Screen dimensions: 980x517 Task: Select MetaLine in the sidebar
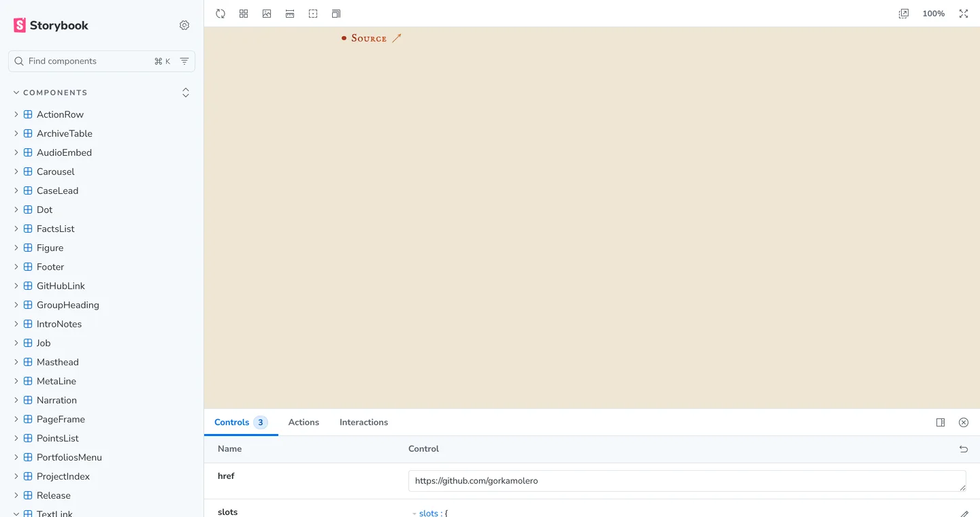click(x=56, y=381)
